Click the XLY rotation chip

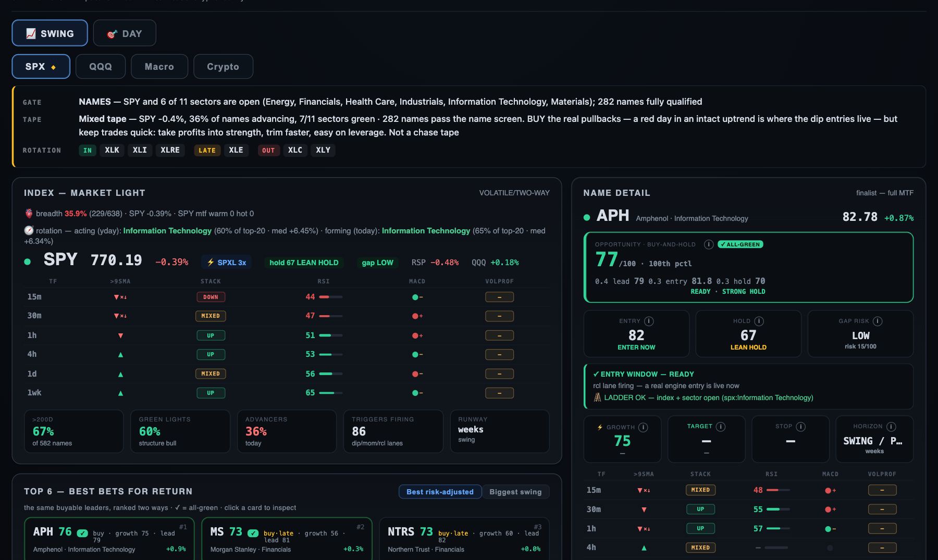coord(323,150)
